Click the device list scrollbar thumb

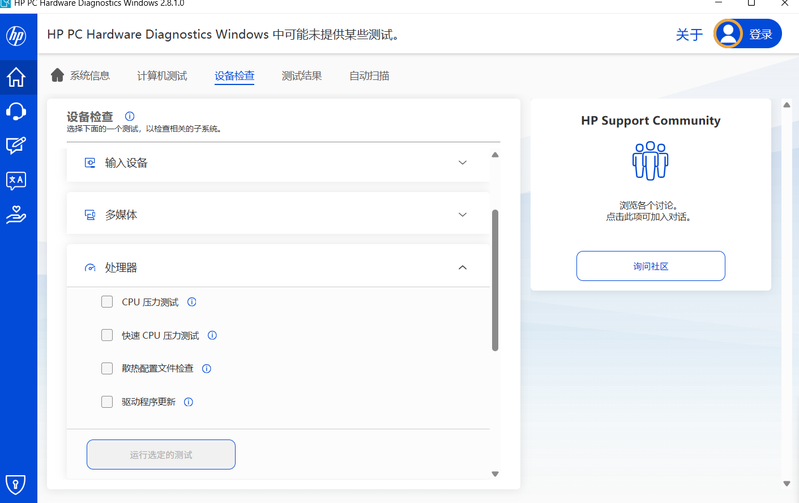coord(495,280)
